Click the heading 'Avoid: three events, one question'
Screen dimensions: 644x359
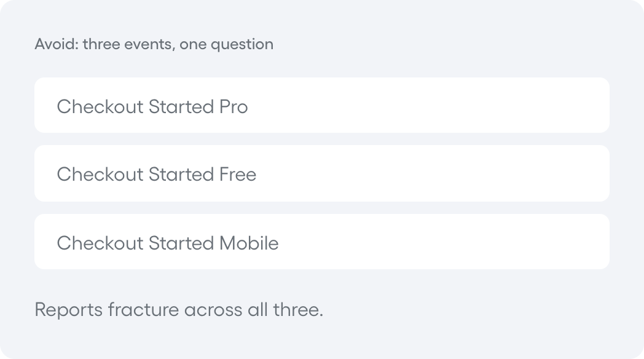154,44
